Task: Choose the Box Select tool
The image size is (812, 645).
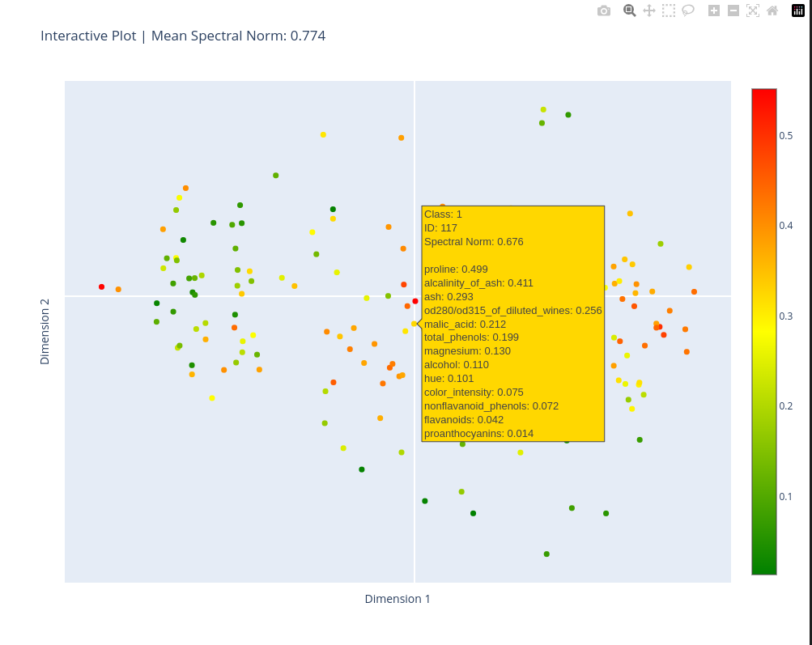Action: pos(669,11)
